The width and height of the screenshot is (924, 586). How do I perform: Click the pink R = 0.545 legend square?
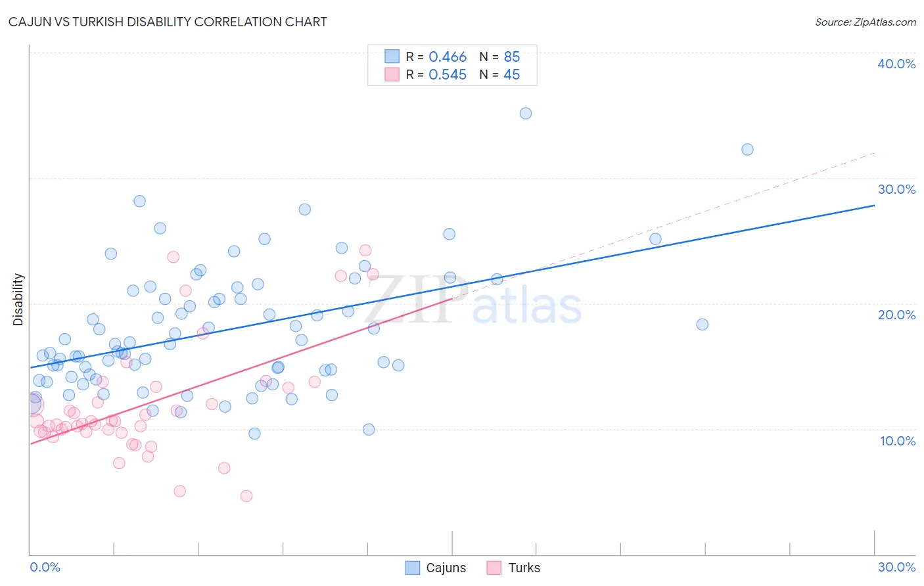pos(392,74)
